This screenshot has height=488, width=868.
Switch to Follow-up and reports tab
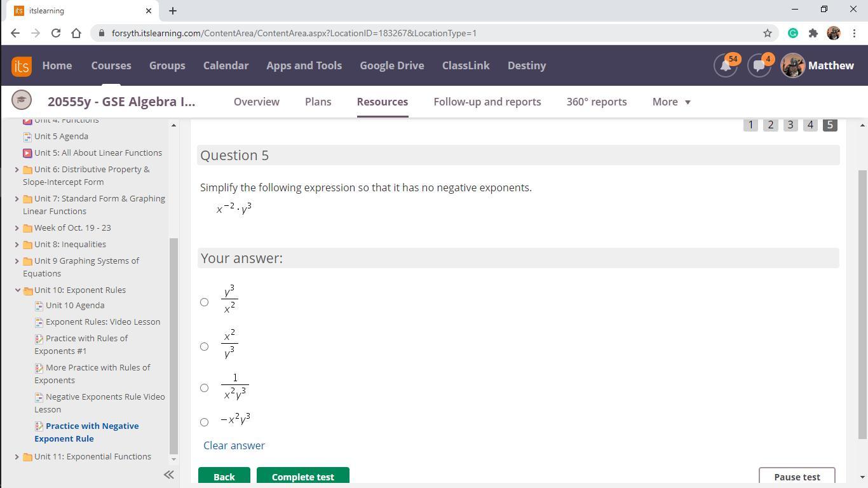click(487, 102)
